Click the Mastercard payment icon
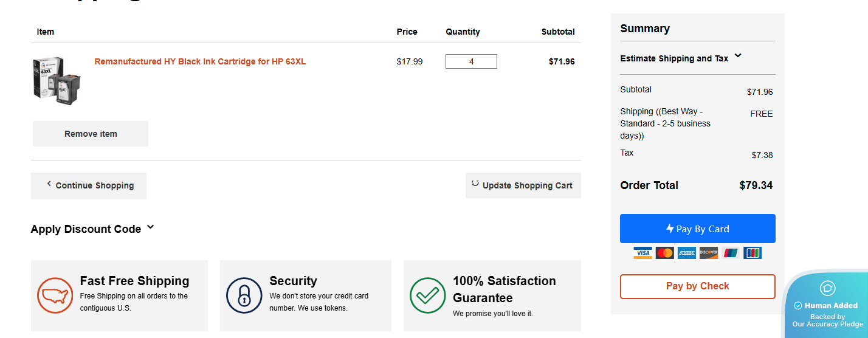 click(x=664, y=253)
